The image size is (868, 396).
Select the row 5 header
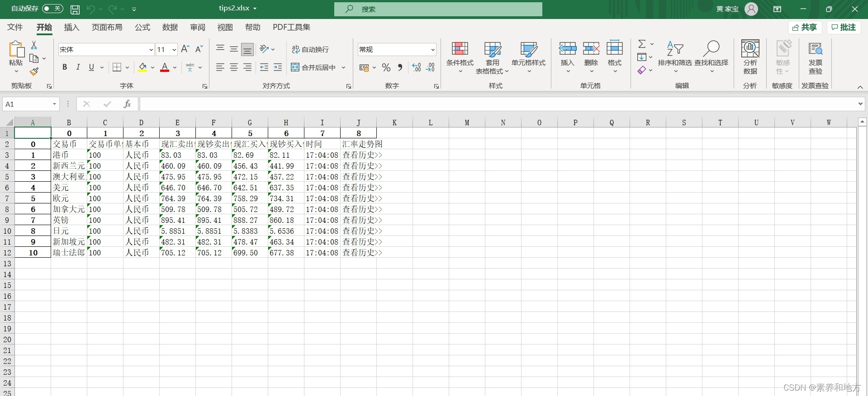[x=7, y=177]
